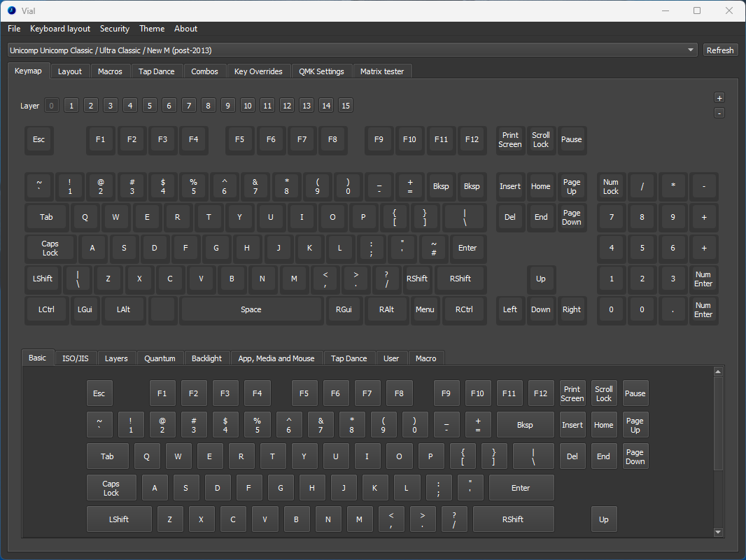Viewport: 746px width, 560px height.
Task: Select the blank key next to LAlt
Action: [163, 309]
